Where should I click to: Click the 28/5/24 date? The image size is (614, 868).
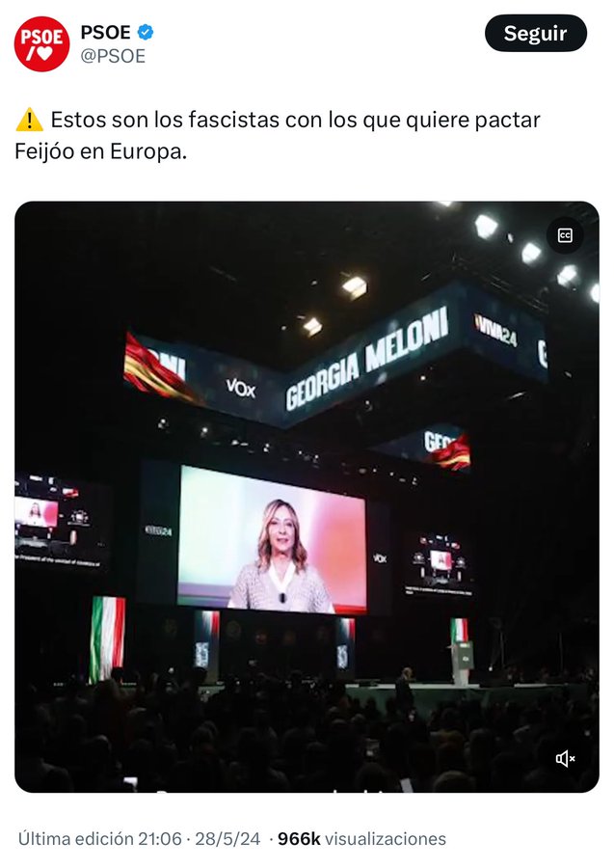coord(227,839)
